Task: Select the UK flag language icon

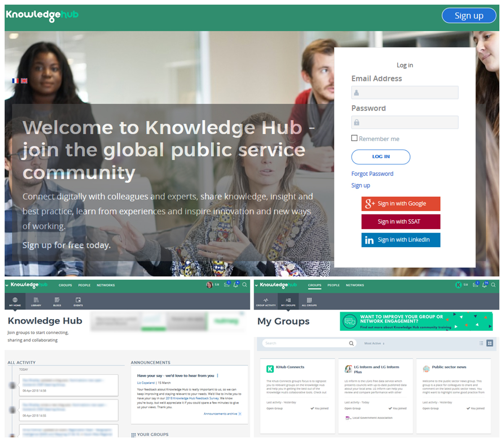Action: coord(24,81)
